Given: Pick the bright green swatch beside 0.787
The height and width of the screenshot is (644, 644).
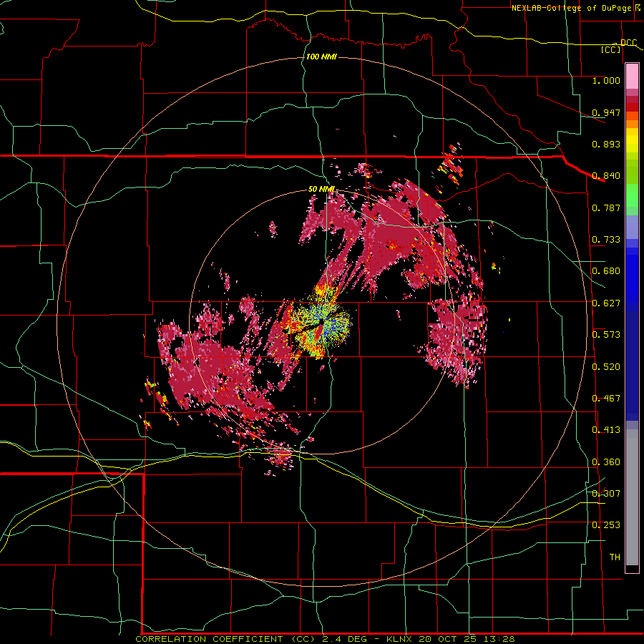Looking at the screenshot, I should click(632, 196).
